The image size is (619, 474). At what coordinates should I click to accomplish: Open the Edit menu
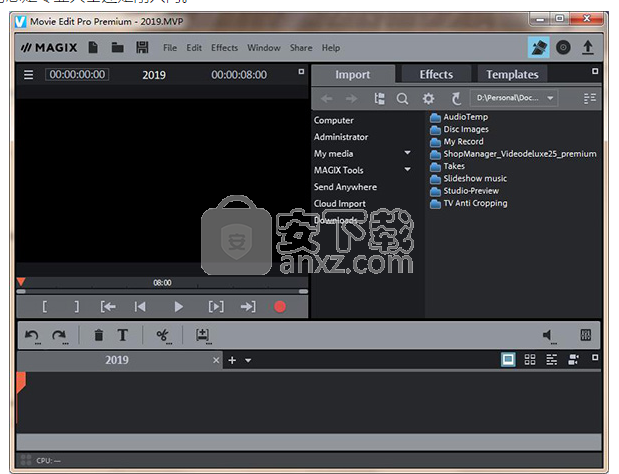[194, 48]
